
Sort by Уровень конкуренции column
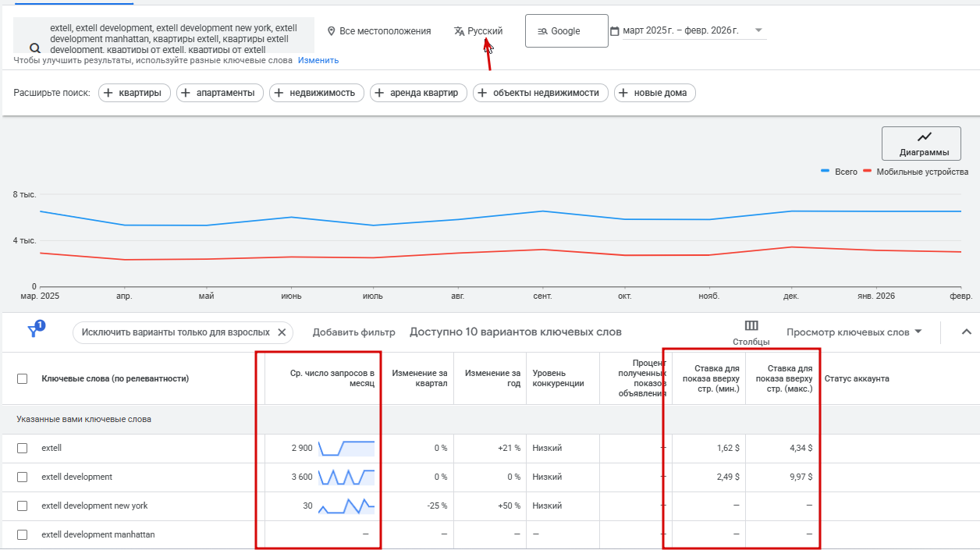point(558,378)
